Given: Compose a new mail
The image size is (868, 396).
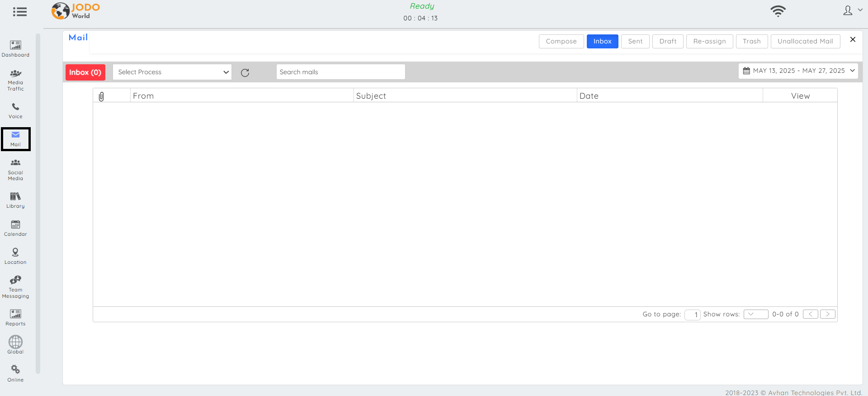Looking at the screenshot, I should pyautogui.click(x=561, y=41).
